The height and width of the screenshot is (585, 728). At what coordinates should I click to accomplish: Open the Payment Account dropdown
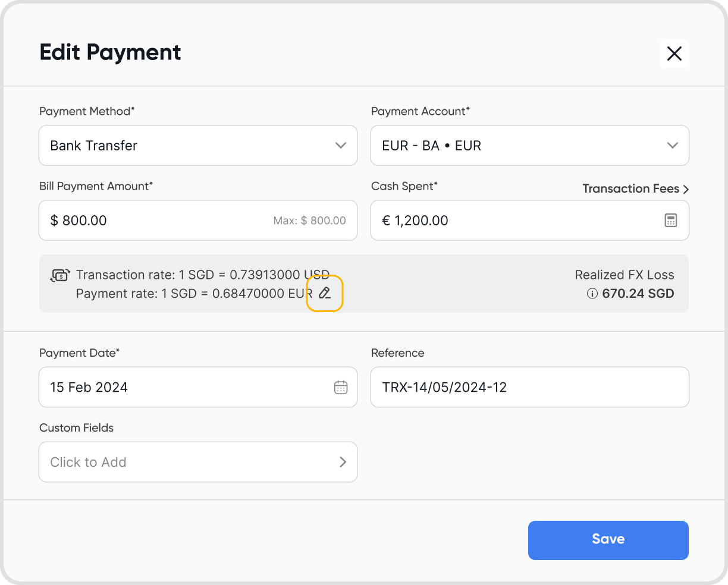click(529, 146)
